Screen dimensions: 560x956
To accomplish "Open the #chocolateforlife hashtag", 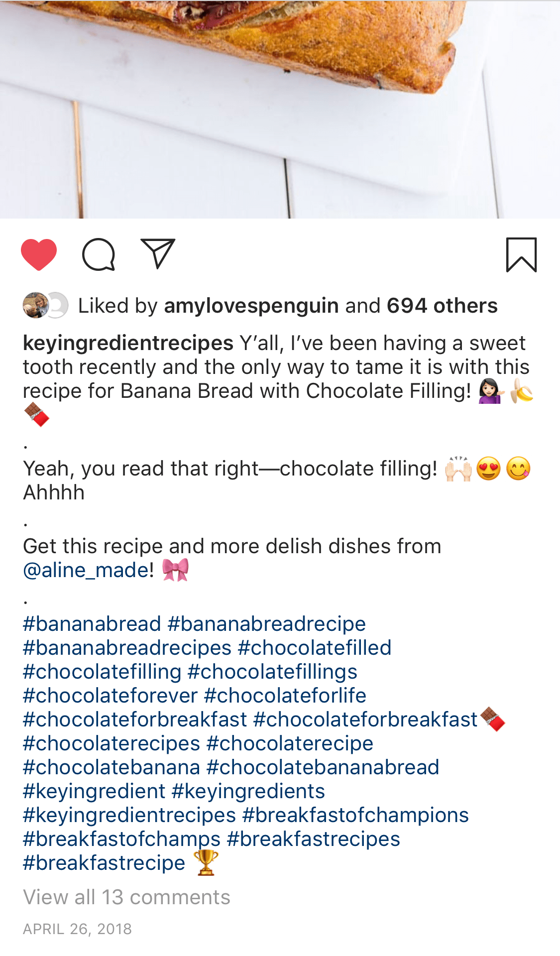I will [x=285, y=696].
